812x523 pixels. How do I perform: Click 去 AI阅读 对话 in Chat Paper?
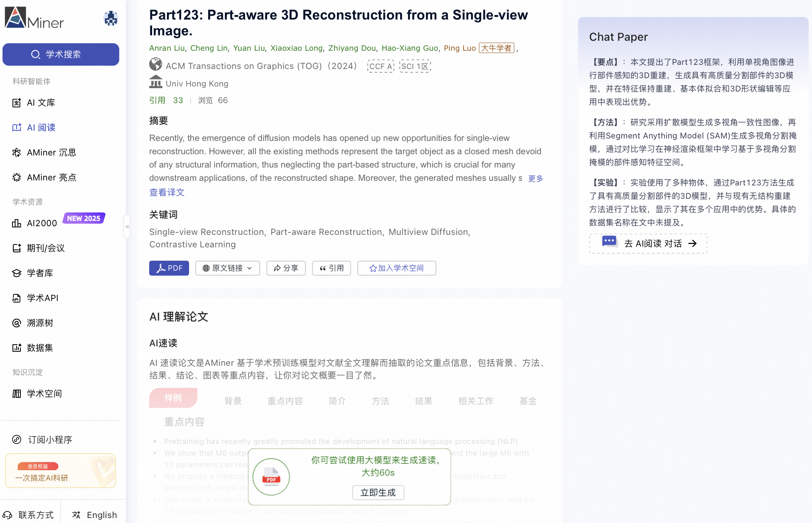(x=647, y=244)
